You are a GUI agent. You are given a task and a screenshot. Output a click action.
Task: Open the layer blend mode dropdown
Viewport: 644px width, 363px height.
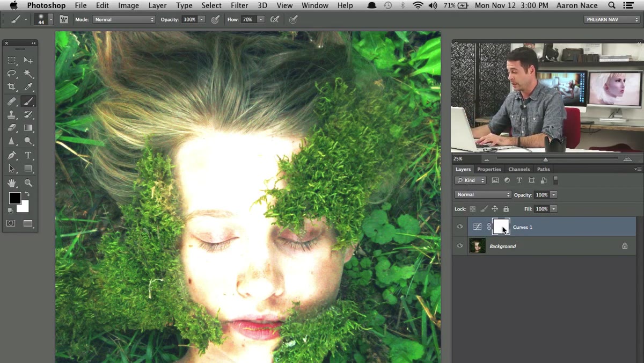click(483, 194)
